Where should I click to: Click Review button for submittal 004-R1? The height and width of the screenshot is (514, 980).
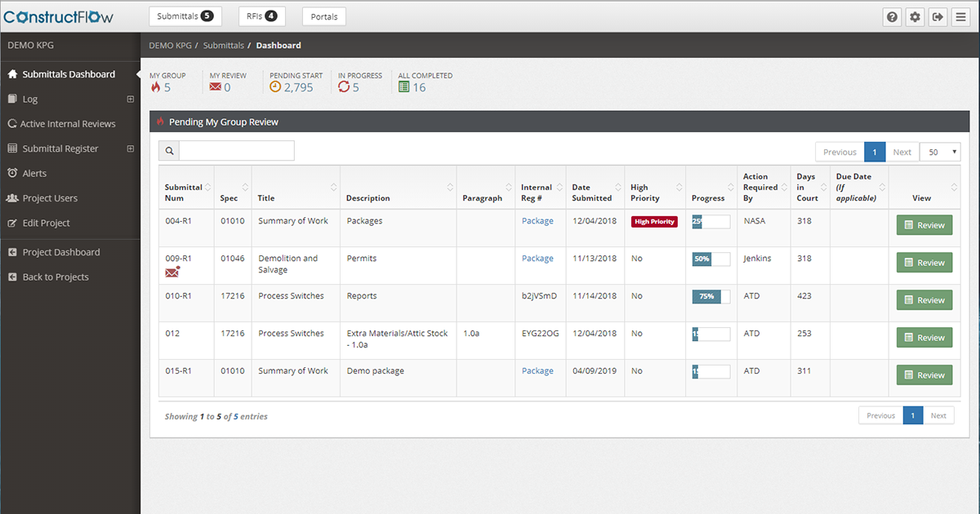[924, 225]
